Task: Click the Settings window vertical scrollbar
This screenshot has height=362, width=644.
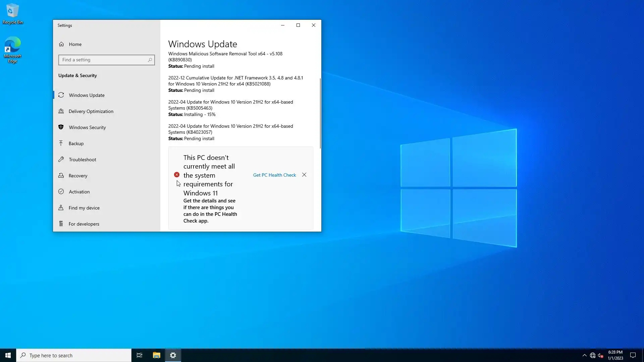Action: point(320,114)
